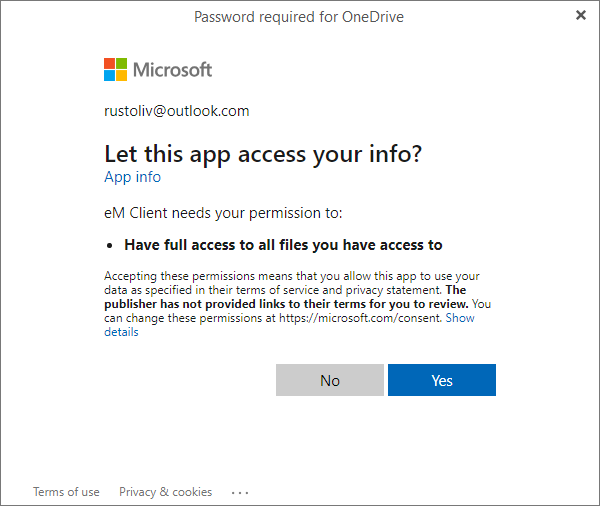
Task: Select the rustoliv@outlook.com account email
Action: [x=176, y=111]
